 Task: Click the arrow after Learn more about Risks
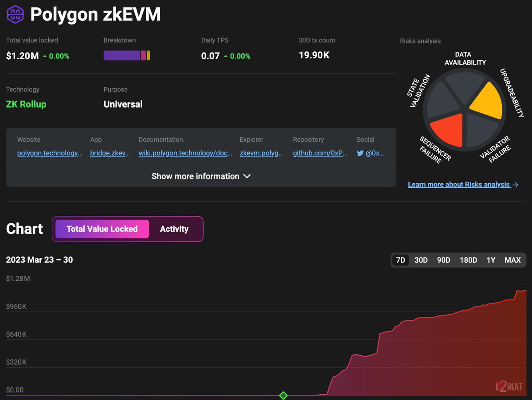tap(515, 185)
